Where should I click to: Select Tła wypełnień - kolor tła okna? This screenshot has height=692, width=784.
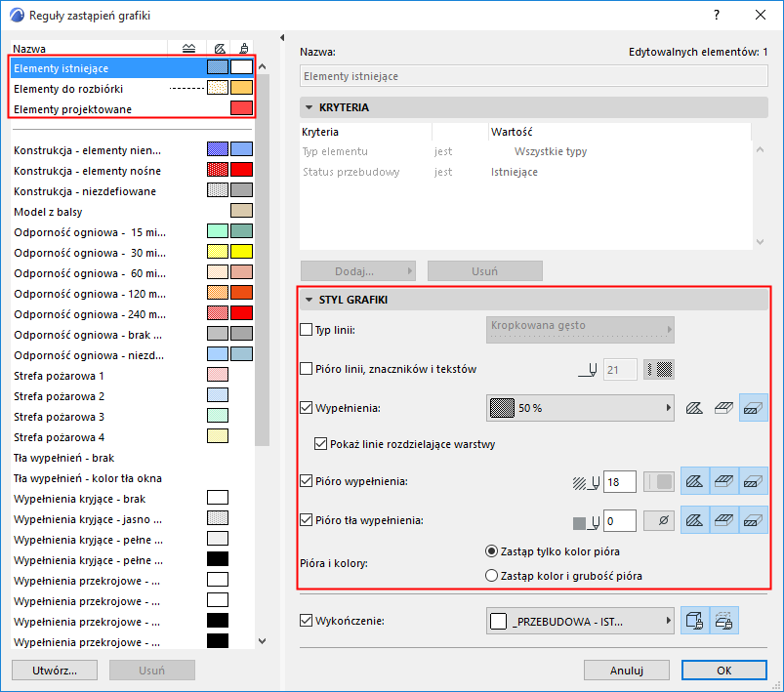(x=133, y=478)
